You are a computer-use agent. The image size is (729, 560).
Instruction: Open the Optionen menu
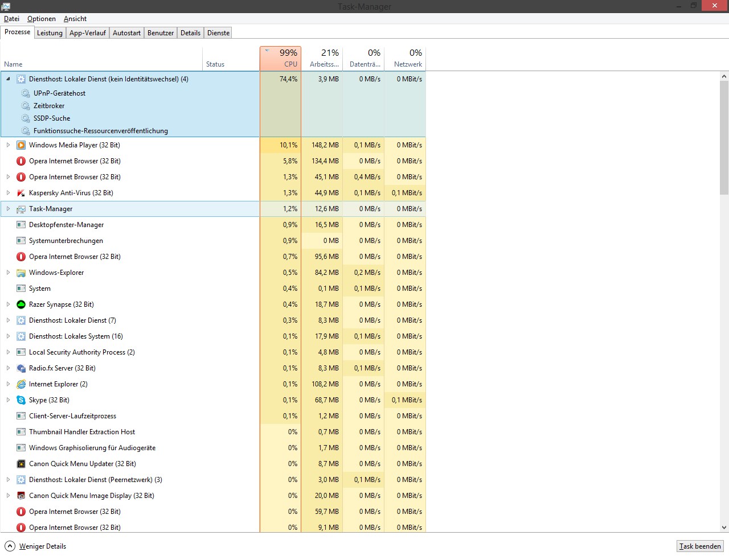[42, 19]
